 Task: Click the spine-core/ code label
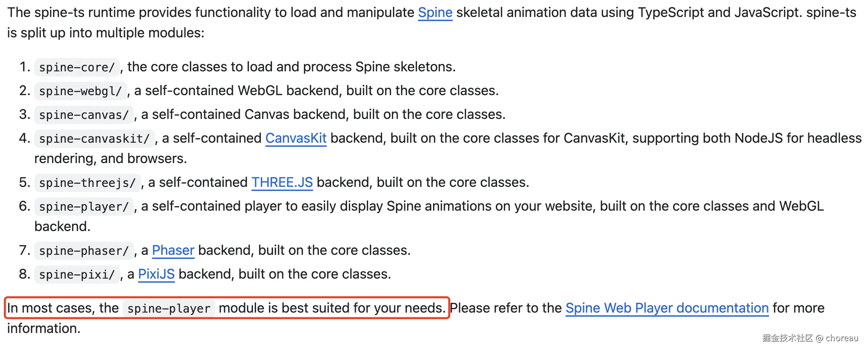click(77, 67)
